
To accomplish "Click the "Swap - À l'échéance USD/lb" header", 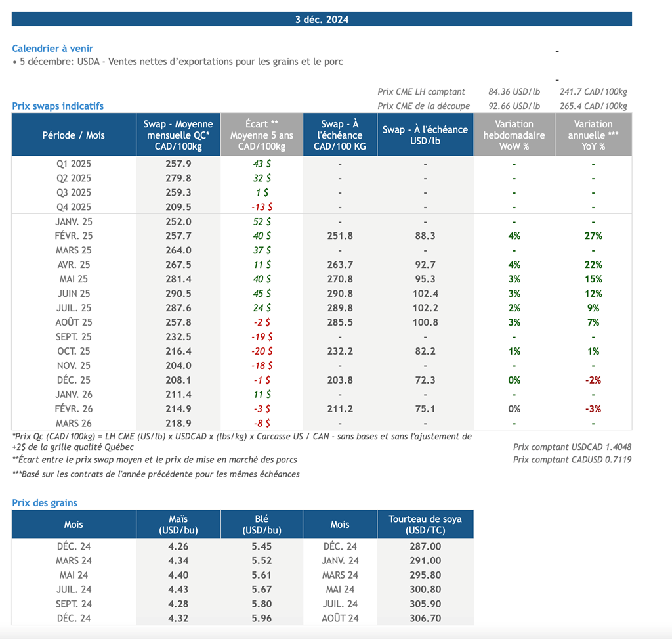I will [425, 135].
